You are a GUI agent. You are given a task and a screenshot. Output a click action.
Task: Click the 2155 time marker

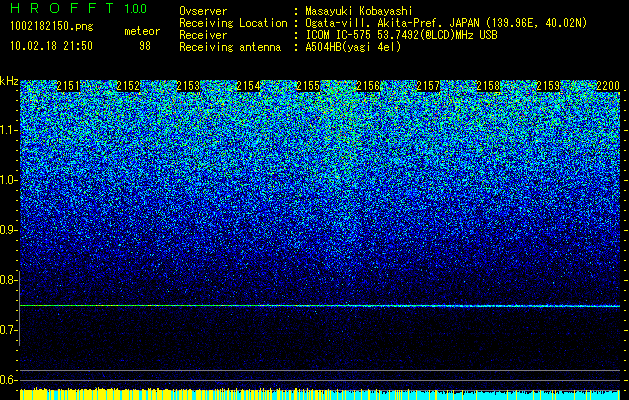coord(308,86)
